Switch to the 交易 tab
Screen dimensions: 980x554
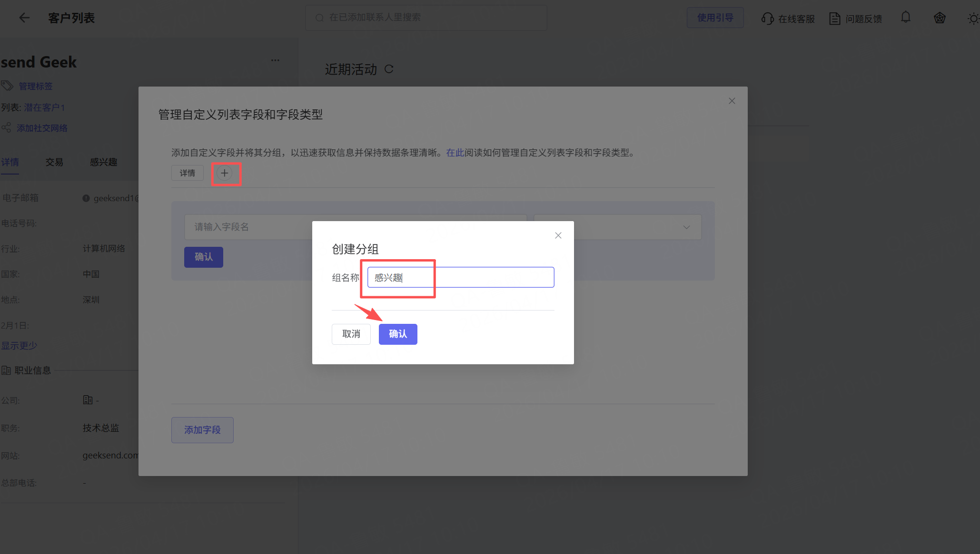coord(54,162)
